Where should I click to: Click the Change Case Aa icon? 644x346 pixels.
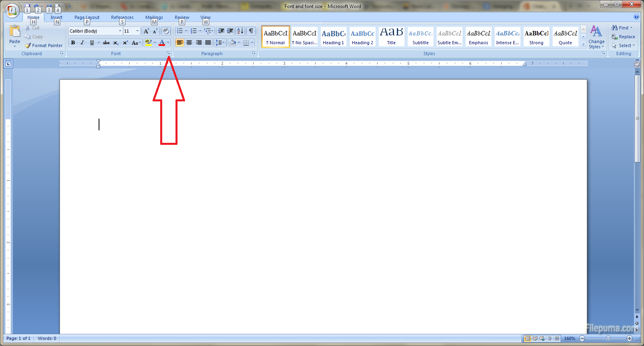136,43
